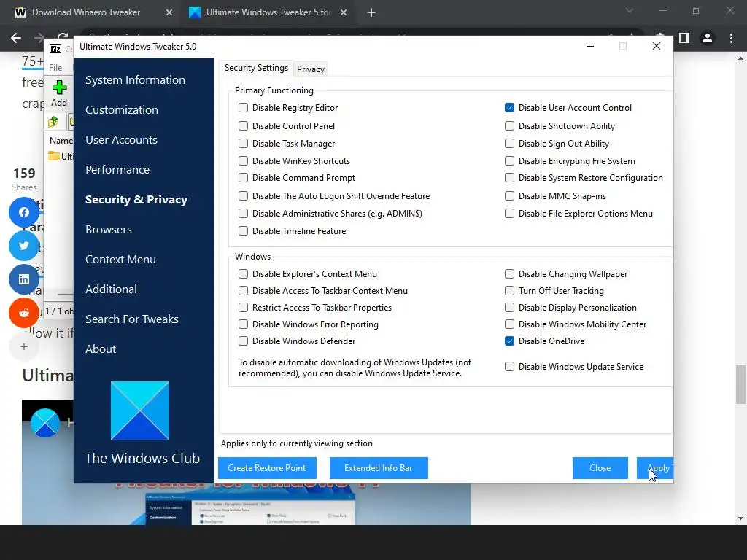
Task: Open Search For Tweaks section
Action: pos(132,319)
